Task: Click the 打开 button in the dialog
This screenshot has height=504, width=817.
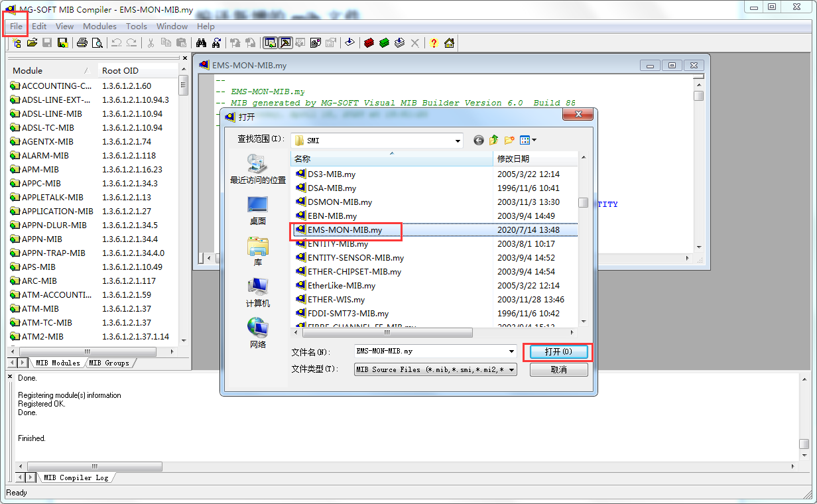Action: (x=558, y=352)
